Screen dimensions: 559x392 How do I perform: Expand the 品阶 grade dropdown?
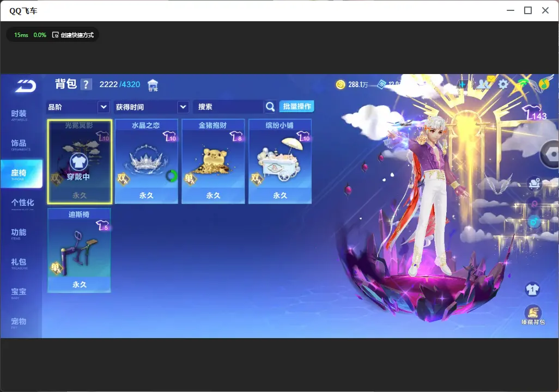[78, 107]
